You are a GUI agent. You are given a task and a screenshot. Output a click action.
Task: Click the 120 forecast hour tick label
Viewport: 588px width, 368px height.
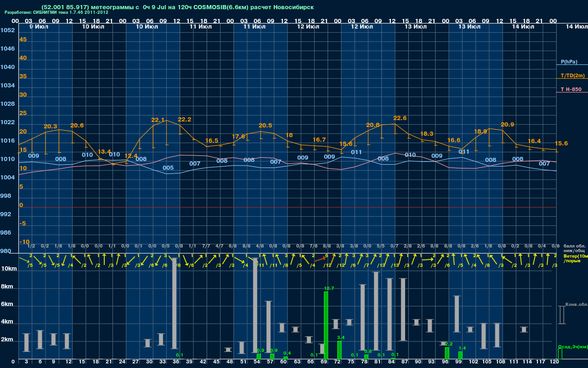[x=554, y=362]
